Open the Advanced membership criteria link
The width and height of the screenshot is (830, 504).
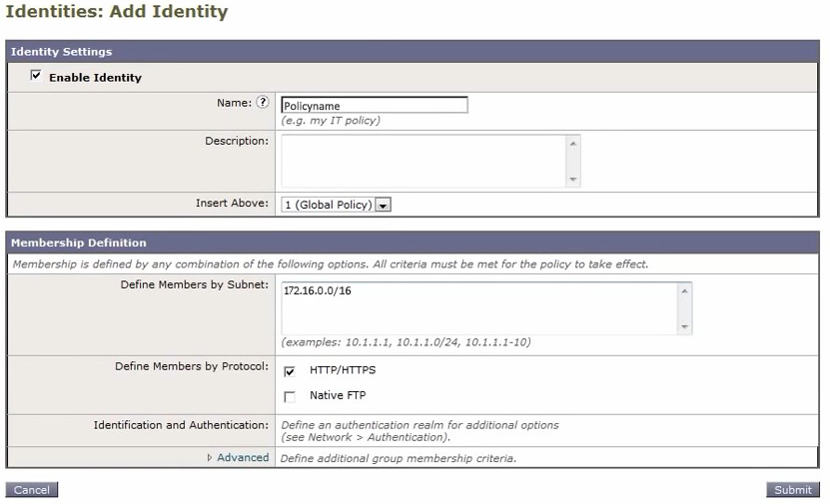(x=243, y=458)
